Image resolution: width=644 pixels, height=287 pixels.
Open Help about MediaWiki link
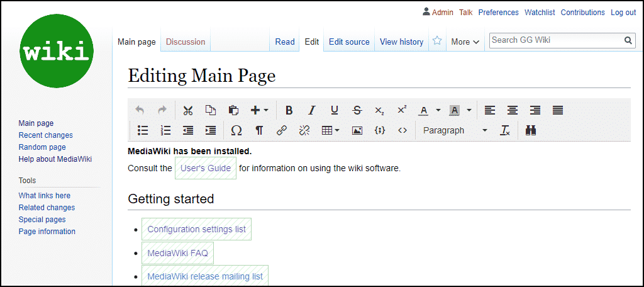55,159
